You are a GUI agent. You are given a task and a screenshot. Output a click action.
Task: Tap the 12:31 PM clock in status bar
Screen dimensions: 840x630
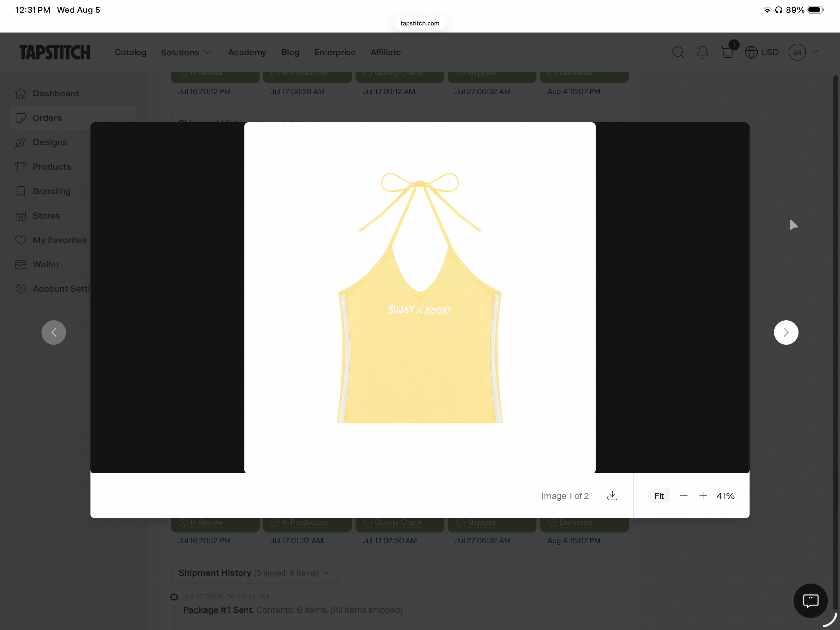click(x=33, y=10)
